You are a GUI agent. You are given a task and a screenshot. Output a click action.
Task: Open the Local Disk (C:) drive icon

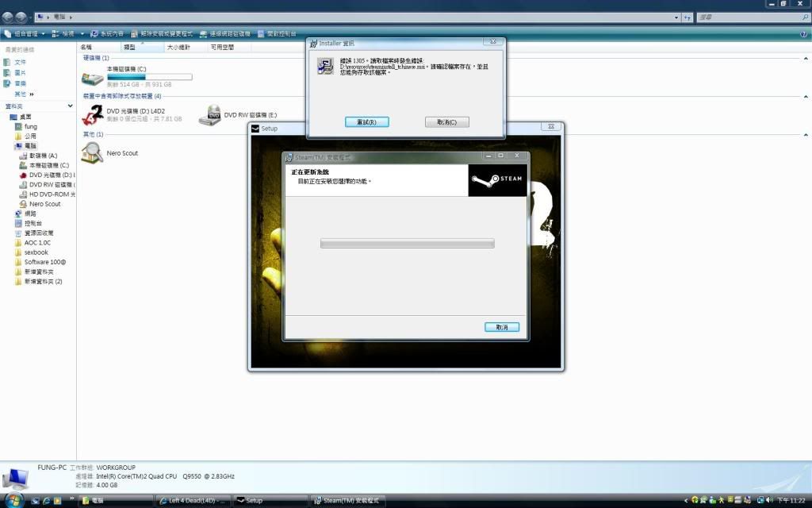click(93, 78)
